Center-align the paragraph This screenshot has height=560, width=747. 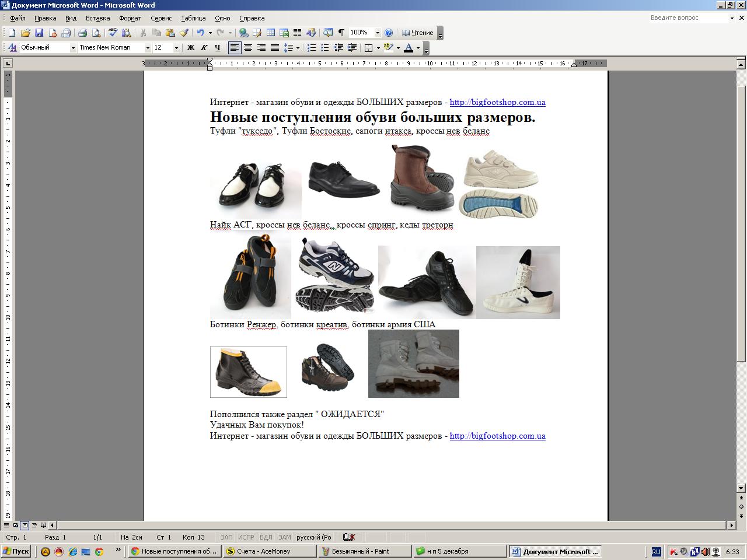(x=248, y=48)
